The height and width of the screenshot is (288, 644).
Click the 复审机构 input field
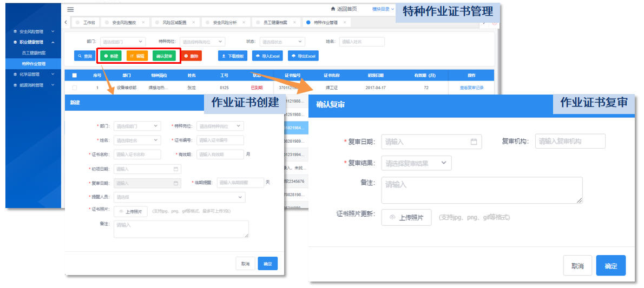tap(570, 142)
